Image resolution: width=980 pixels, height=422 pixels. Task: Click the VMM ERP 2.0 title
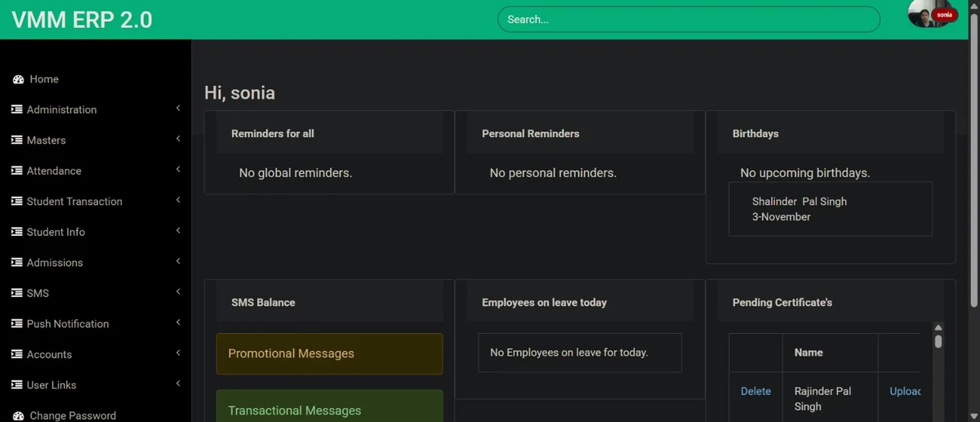[x=82, y=20]
